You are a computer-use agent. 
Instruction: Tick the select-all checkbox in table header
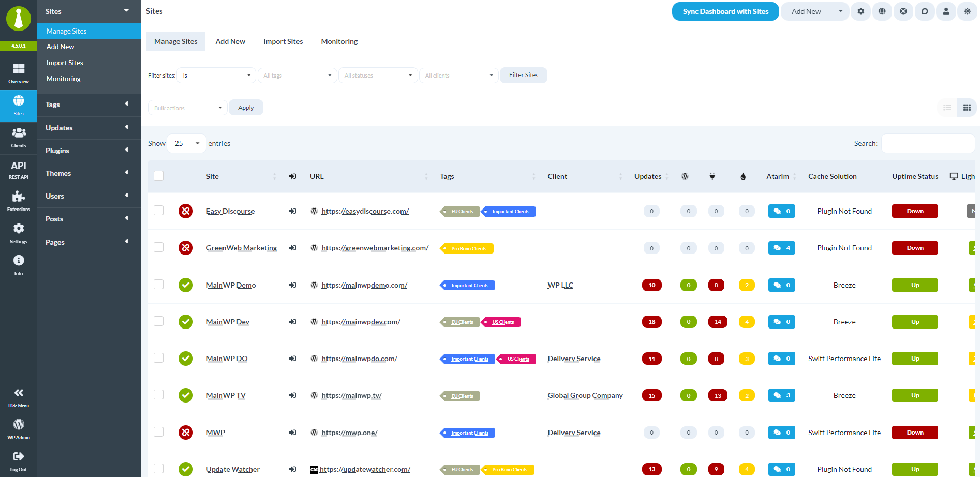(159, 176)
